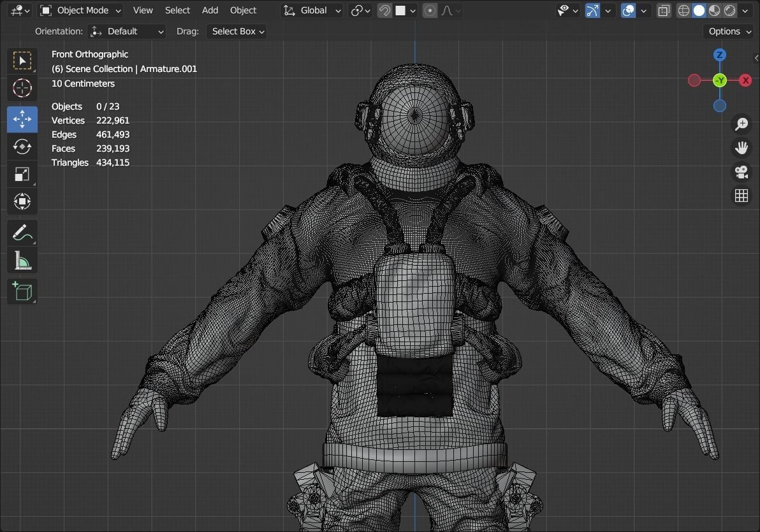Open the Select menu
This screenshot has height=532, width=760.
[177, 10]
